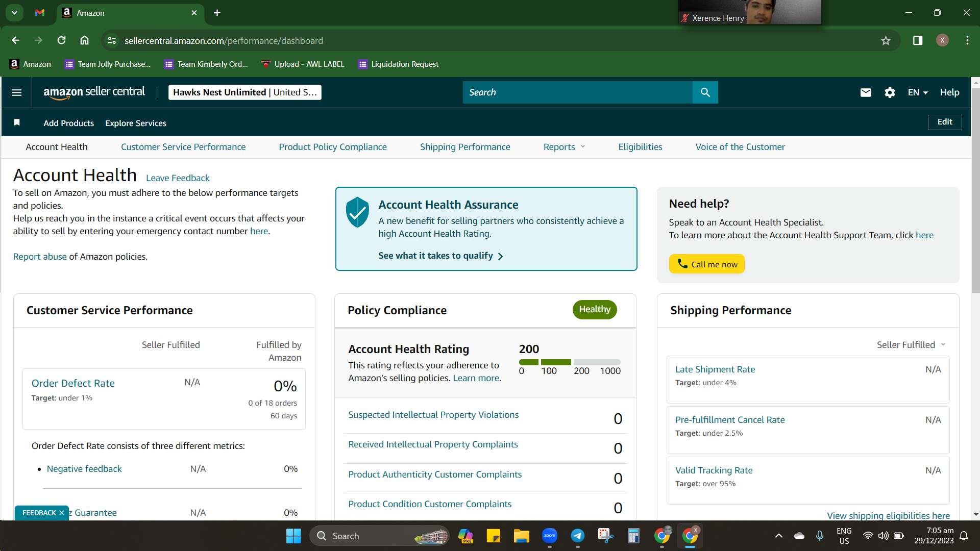Click the Windows taskbar search box
The width and height of the screenshot is (980, 551).
coord(379,536)
